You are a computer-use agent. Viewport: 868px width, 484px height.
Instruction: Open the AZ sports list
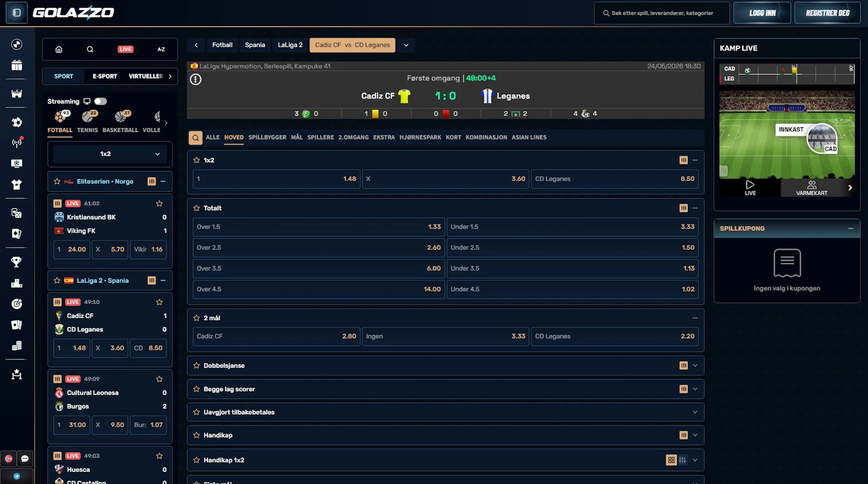161,49
